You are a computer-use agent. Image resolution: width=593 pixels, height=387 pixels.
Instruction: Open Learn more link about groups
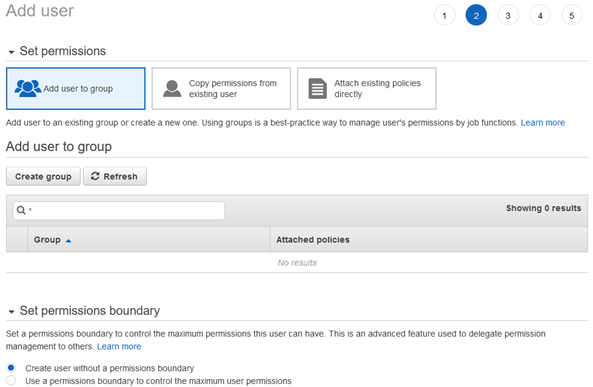coord(543,123)
